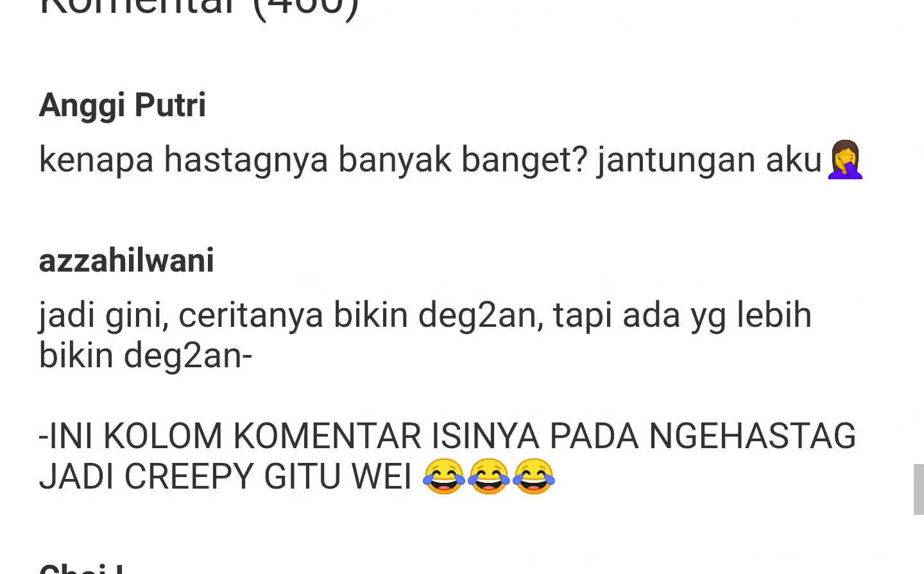Select Anggi Putri's comment about hastagnya
The width and height of the screenshot is (924, 574).
coord(451,159)
